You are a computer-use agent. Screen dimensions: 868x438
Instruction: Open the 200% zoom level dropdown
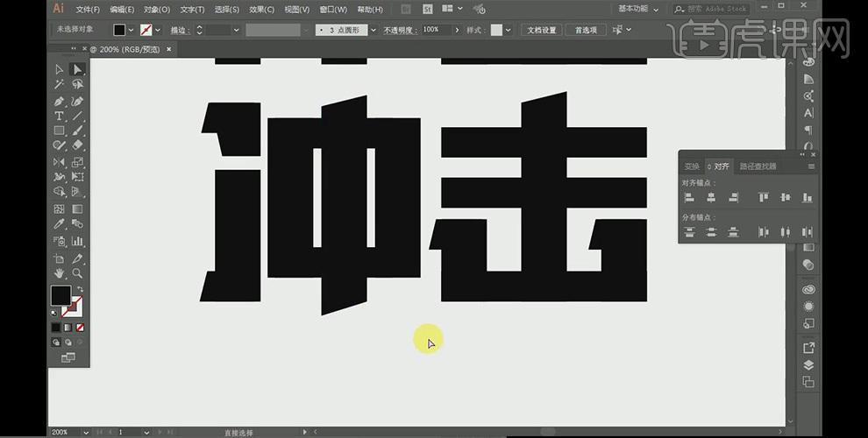(86, 432)
